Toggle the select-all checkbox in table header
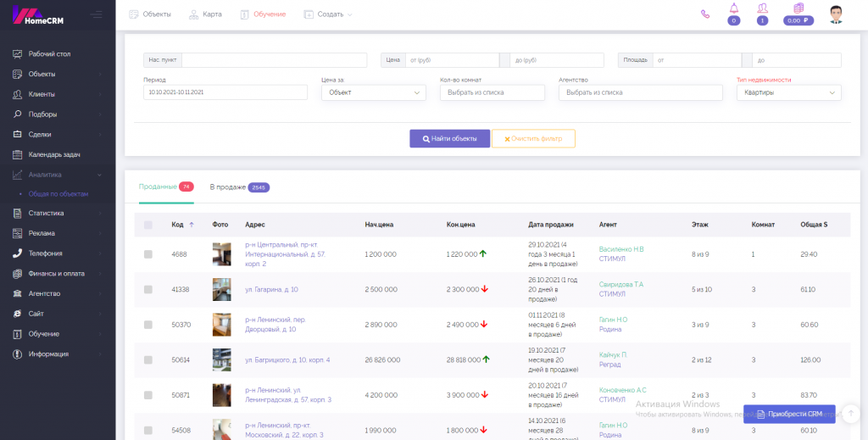 [x=148, y=225]
